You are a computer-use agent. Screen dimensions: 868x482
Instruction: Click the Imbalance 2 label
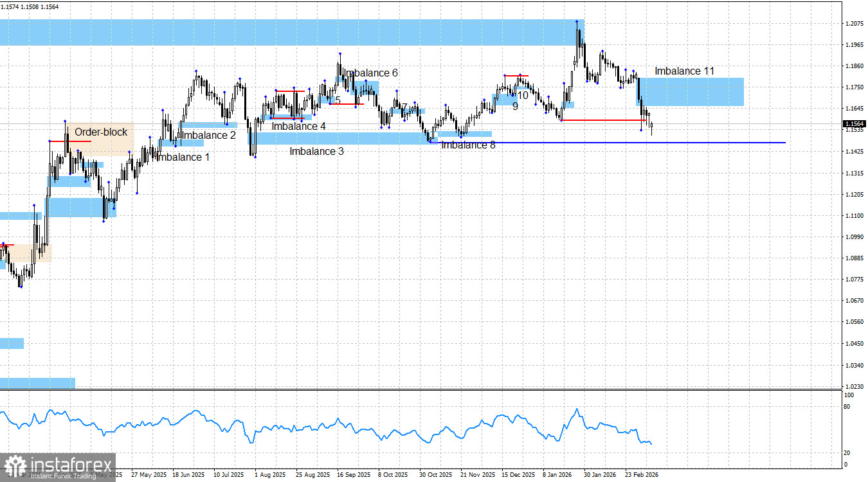209,136
